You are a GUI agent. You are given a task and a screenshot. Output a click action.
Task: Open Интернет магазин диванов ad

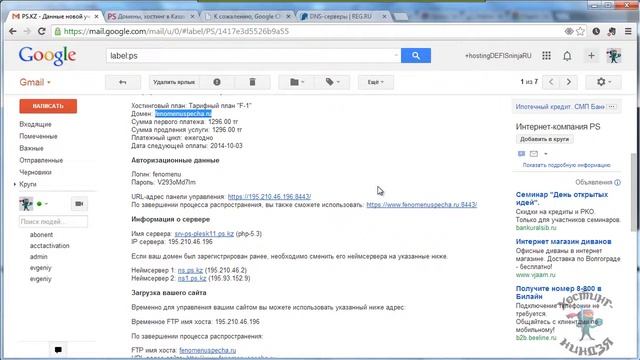[x=563, y=242]
